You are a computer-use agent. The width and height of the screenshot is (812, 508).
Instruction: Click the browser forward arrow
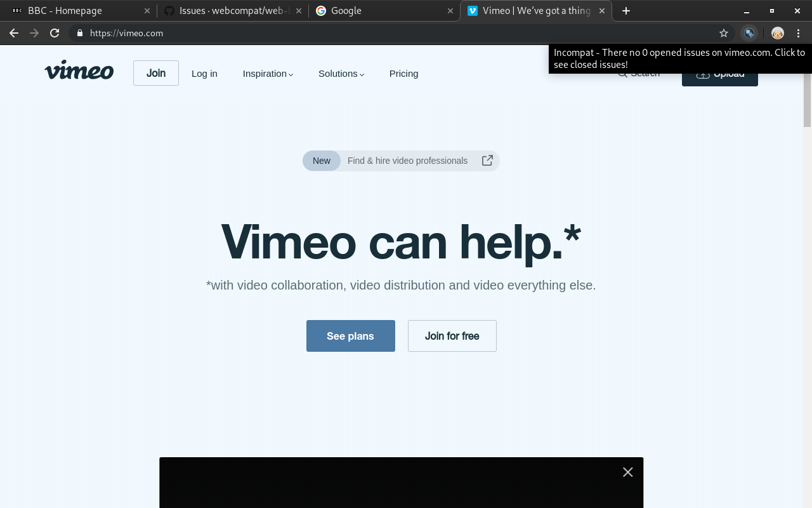pyautogui.click(x=34, y=33)
